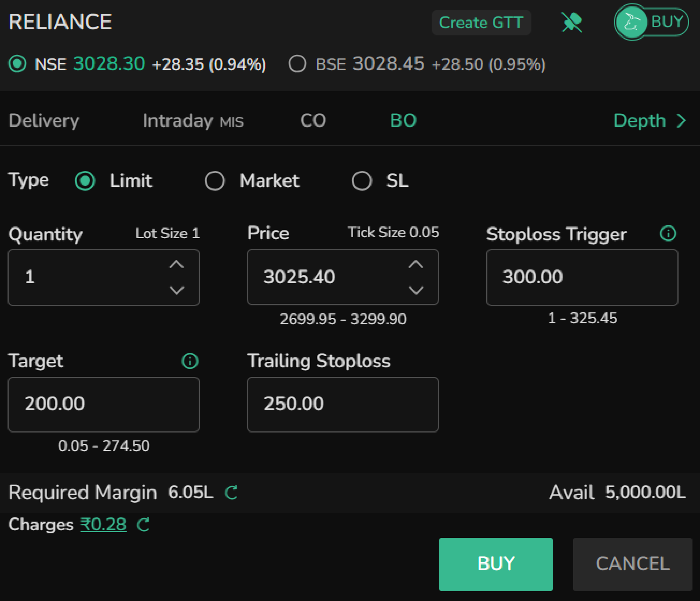Click the Lot Size 1 label

click(168, 233)
